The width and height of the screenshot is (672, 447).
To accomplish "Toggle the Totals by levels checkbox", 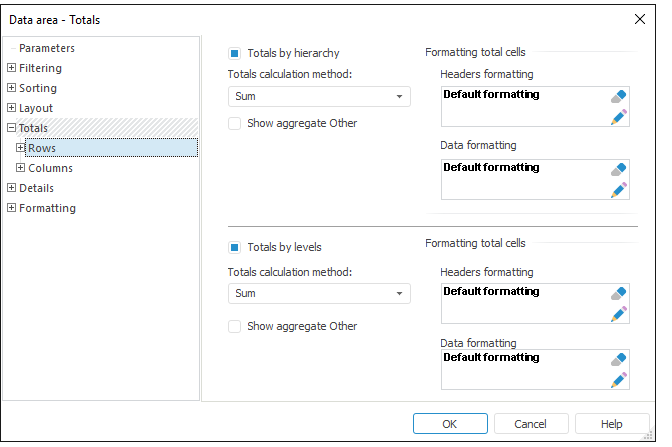I will (234, 247).
